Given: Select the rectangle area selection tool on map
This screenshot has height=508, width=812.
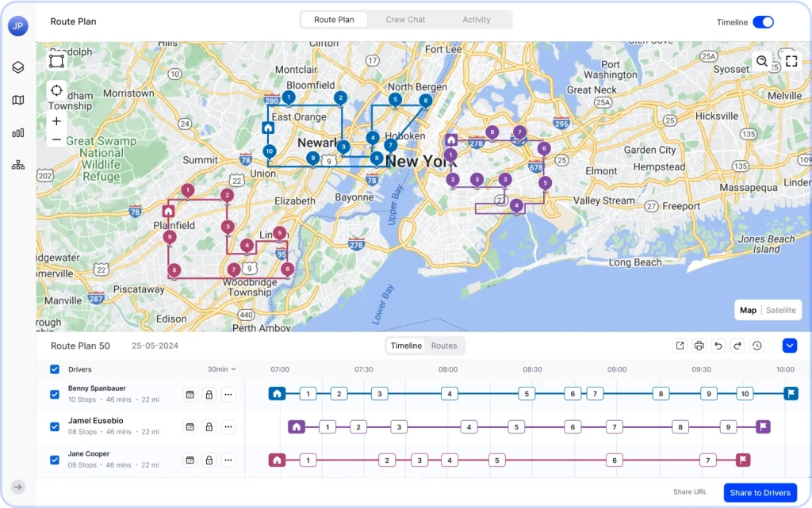Looking at the screenshot, I should pos(56,61).
